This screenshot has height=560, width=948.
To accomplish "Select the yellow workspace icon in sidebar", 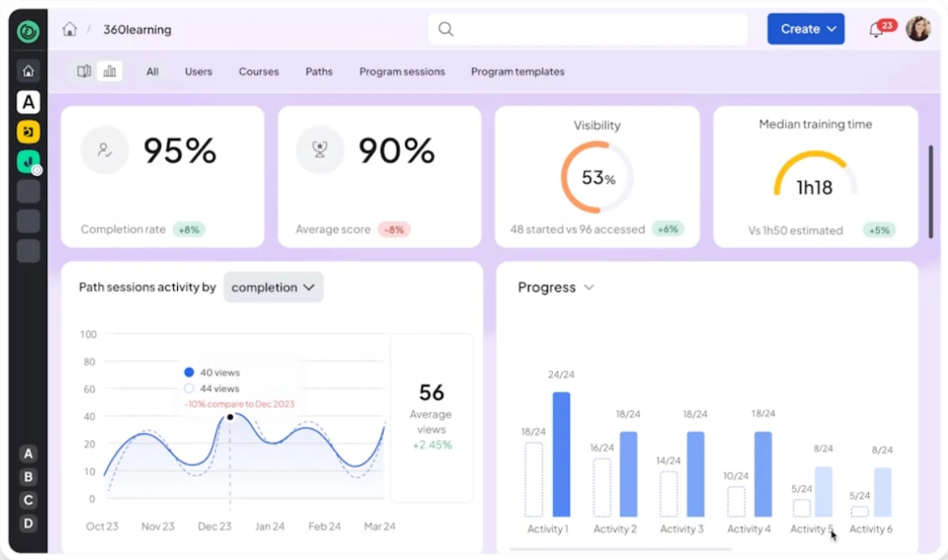I will point(28,132).
